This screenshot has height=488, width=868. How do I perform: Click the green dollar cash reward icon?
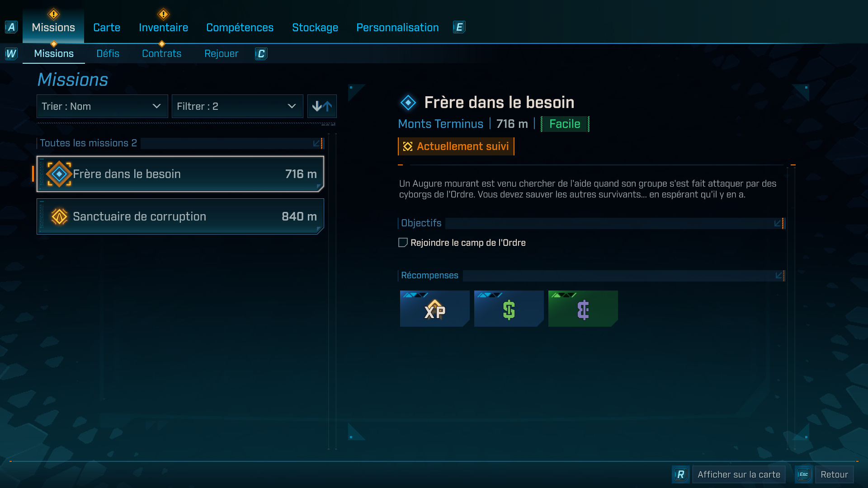pyautogui.click(x=509, y=309)
